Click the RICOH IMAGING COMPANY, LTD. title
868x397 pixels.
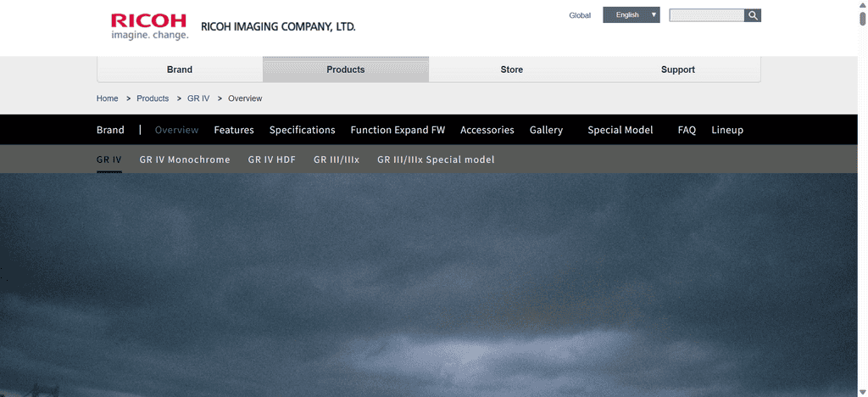(278, 26)
